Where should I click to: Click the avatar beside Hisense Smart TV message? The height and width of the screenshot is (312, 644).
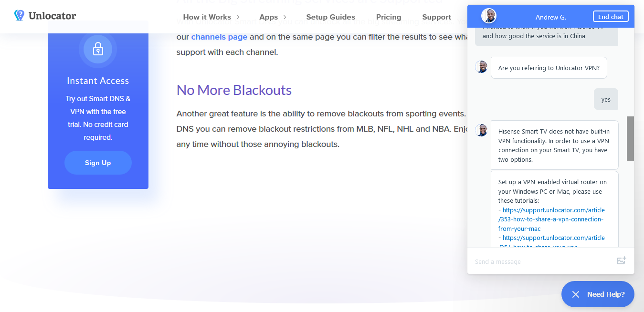(481, 130)
